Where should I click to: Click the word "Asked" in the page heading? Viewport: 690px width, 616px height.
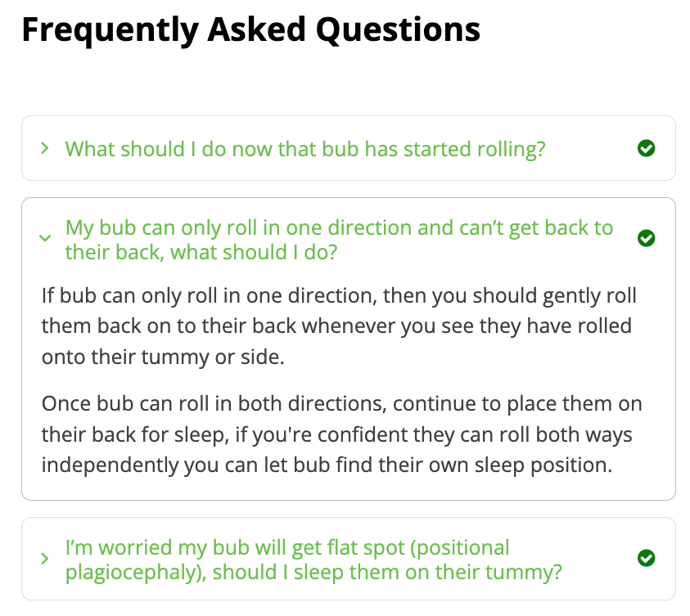(x=257, y=29)
